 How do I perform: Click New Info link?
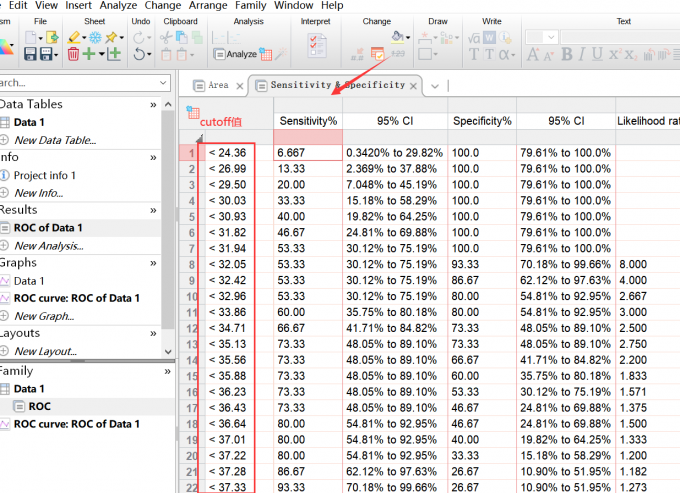(x=39, y=193)
